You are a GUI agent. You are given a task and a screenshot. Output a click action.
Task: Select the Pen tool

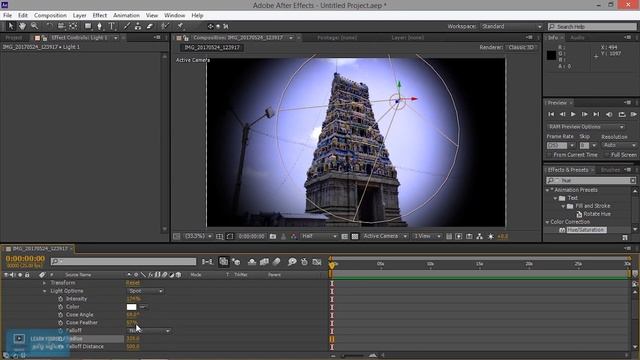pyautogui.click(x=99, y=26)
